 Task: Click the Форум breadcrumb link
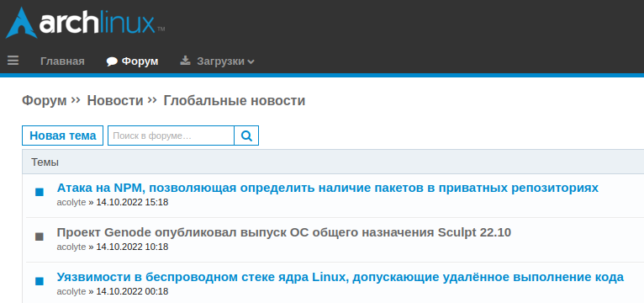pos(44,100)
